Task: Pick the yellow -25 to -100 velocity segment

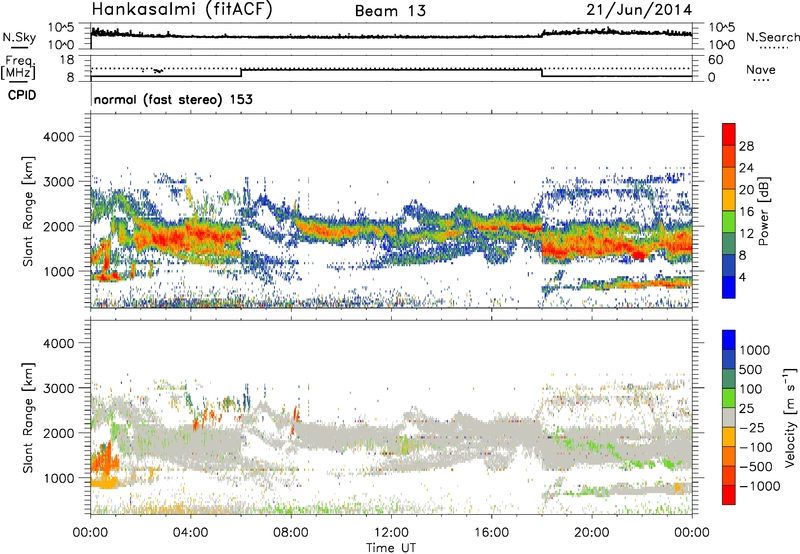Action: (x=729, y=438)
